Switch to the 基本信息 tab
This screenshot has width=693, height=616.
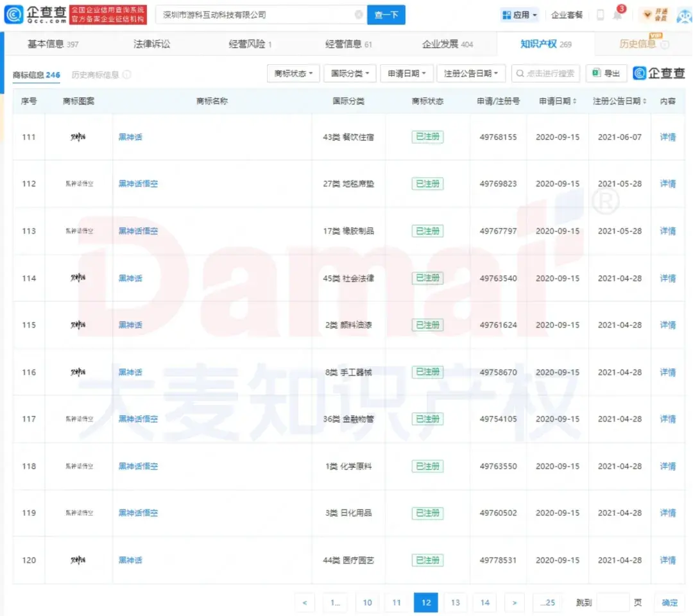53,44
